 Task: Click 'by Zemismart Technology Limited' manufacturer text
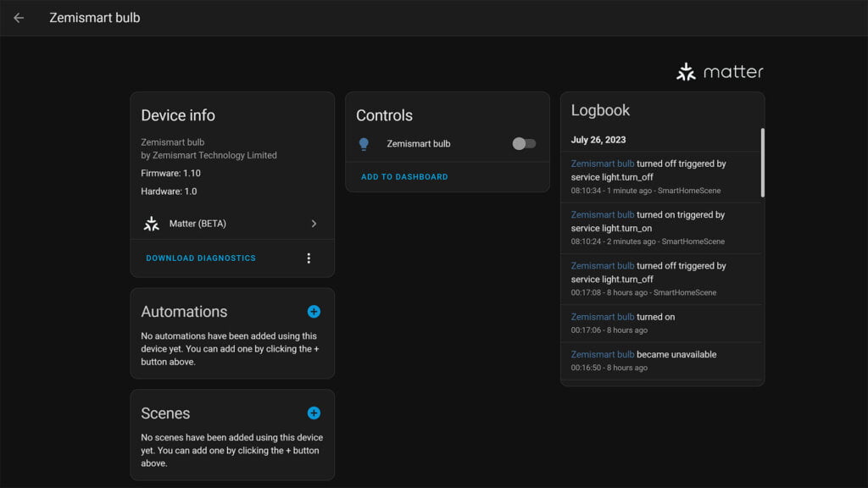pyautogui.click(x=209, y=156)
